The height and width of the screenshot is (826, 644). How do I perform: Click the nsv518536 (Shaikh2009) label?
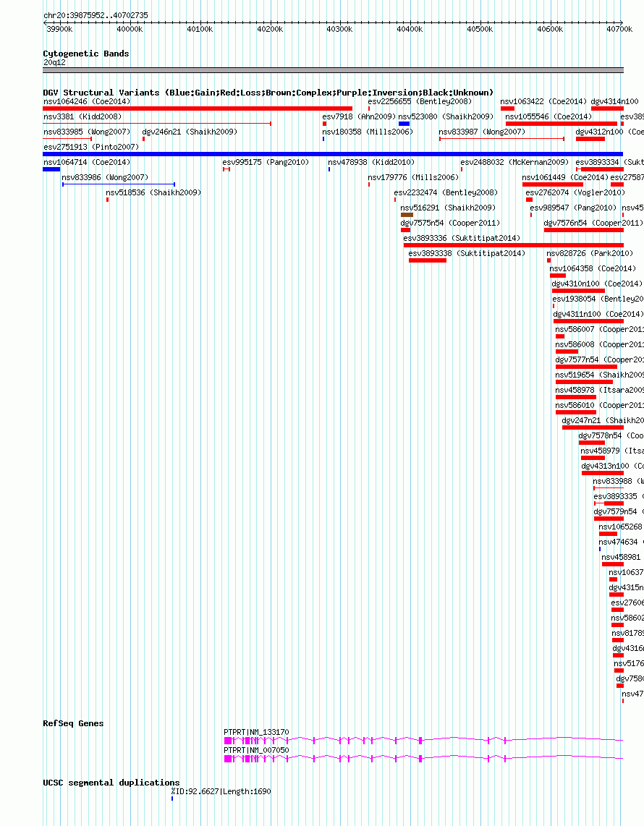(x=153, y=193)
